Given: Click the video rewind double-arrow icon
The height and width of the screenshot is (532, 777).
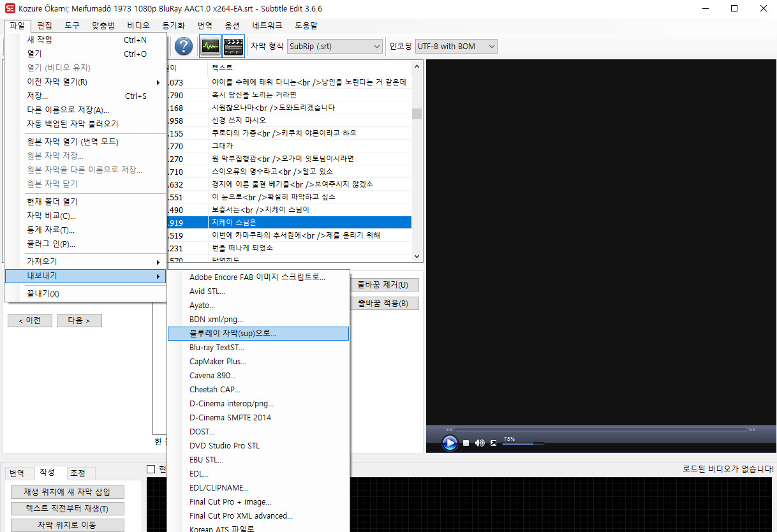Looking at the screenshot, I should point(449,430).
